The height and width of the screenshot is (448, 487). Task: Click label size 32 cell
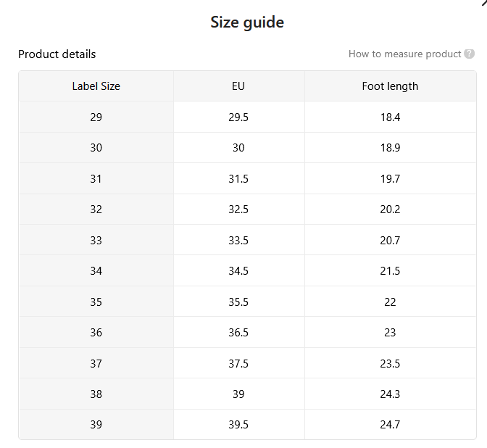point(96,209)
